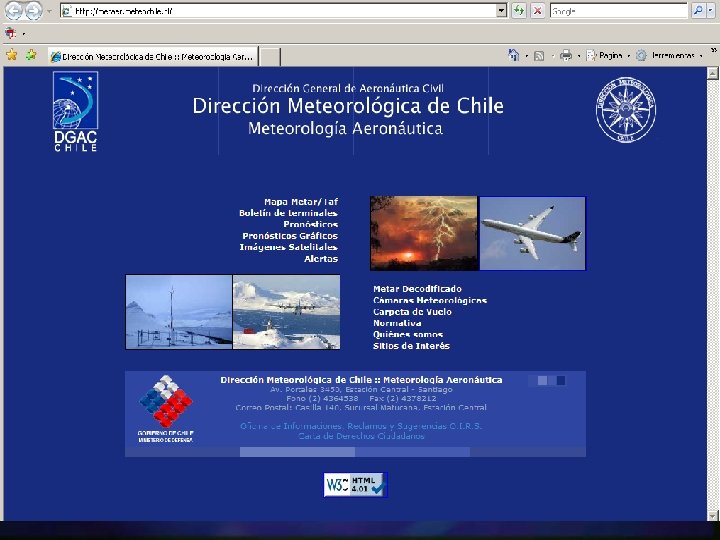Click the Fono and Fax line
Viewport: 720px width, 540px height.
361,399
